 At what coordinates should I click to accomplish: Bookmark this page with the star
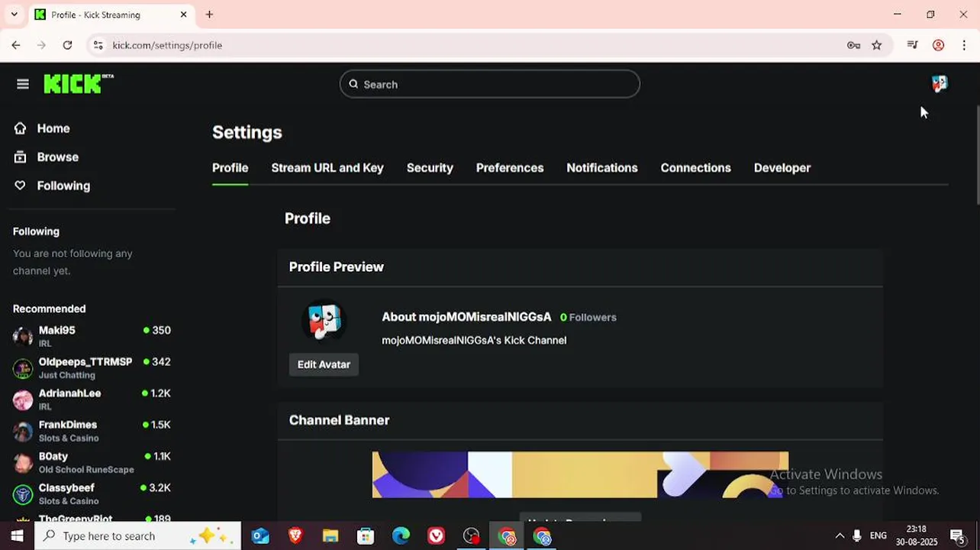[876, 45]
